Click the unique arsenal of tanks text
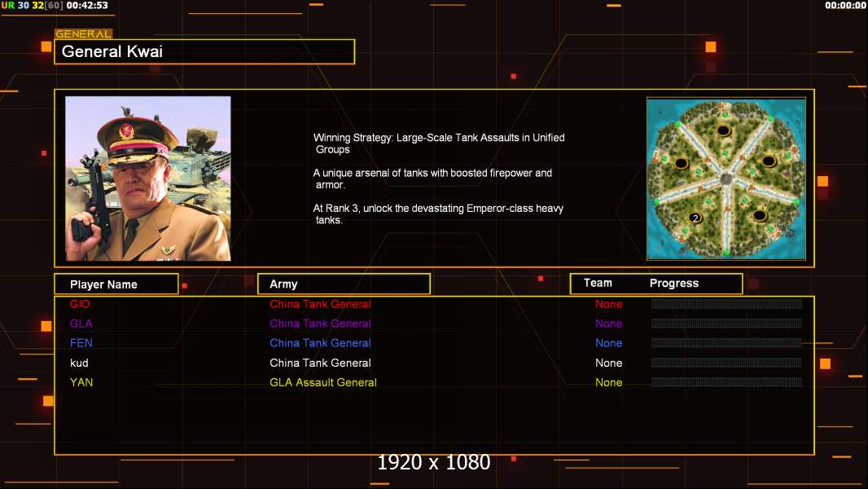 tap(432, 178)
